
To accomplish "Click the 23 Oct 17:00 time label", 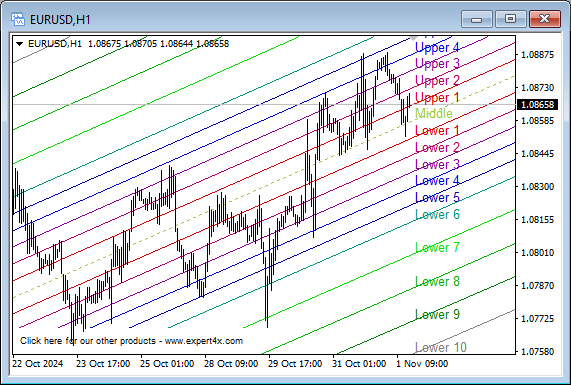I will click(x=103, y=364).
